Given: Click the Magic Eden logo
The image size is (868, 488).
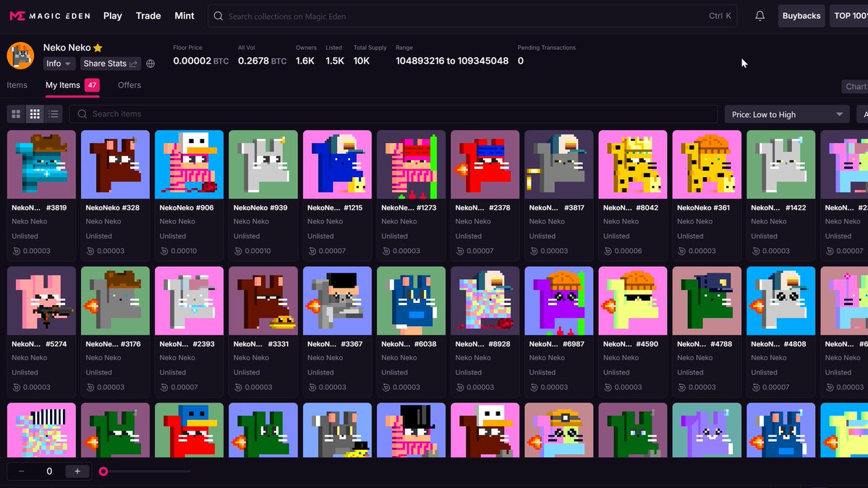Looking at the screenshot, I should (x=49, y=15).
